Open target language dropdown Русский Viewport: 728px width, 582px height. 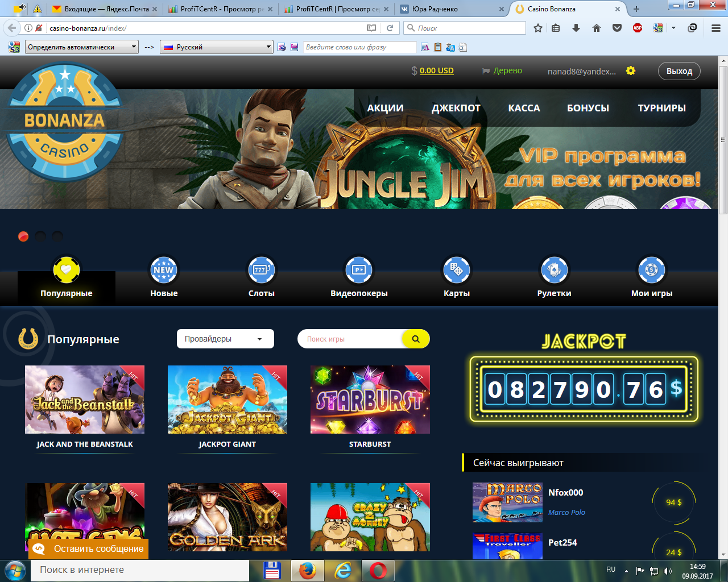click(217, 47)
